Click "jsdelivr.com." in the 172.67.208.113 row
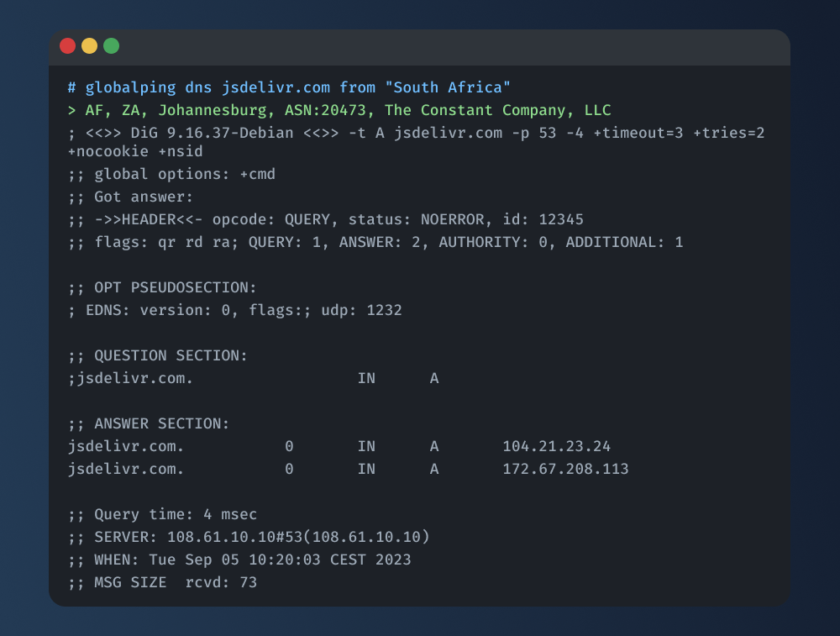 126,469
